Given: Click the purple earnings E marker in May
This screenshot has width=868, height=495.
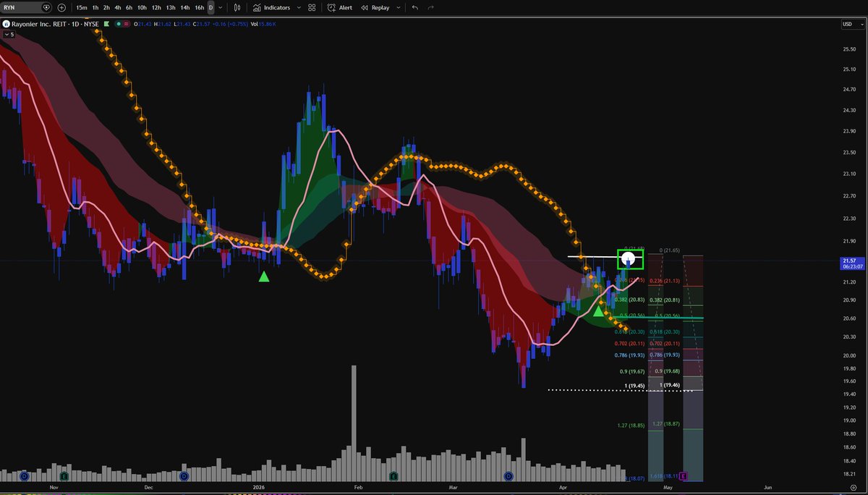Looking at the screenshot, I should (x=683, y=476).
